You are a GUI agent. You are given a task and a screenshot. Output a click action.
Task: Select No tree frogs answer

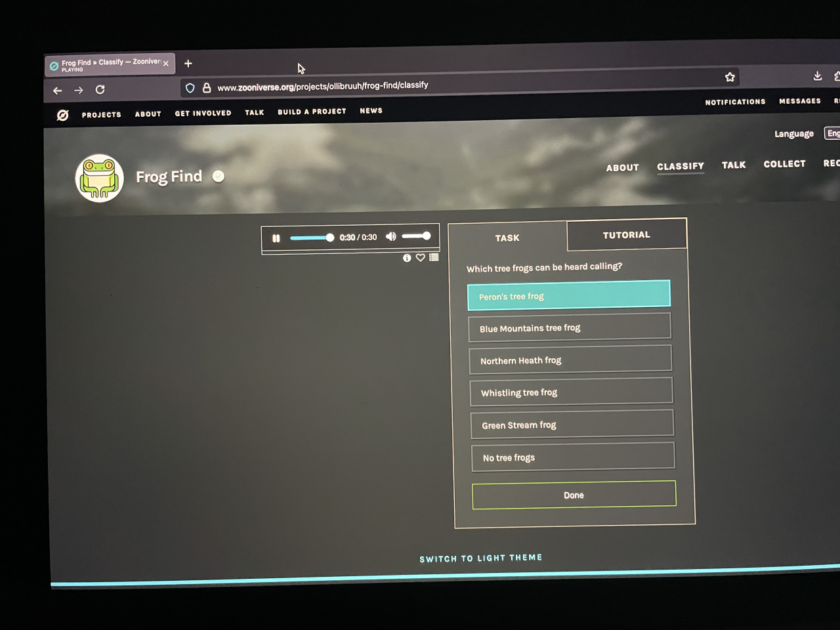[x=573, y=456]
